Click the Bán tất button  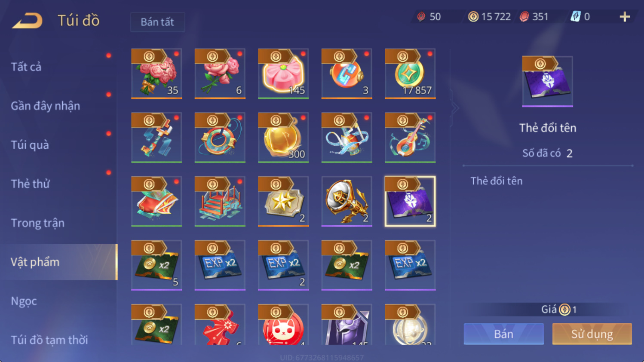pos(157,22)
